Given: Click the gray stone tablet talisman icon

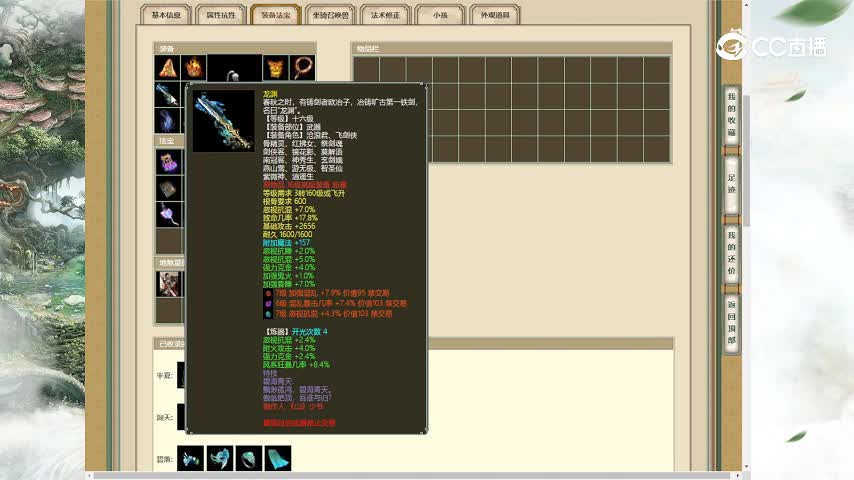Looking at the screenshot, I should coord(169,189).
